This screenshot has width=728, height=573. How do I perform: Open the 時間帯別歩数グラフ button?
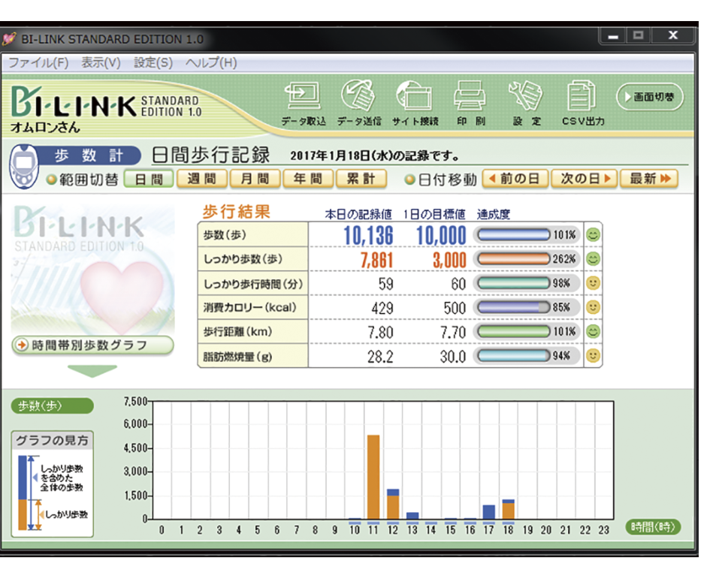[x=92, y=345]
